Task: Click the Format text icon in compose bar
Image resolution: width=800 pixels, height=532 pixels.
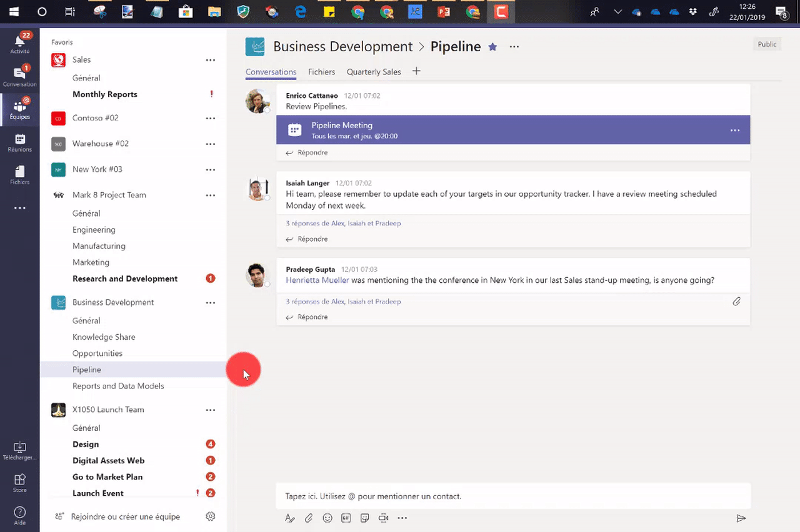Action: coord(289,518)
